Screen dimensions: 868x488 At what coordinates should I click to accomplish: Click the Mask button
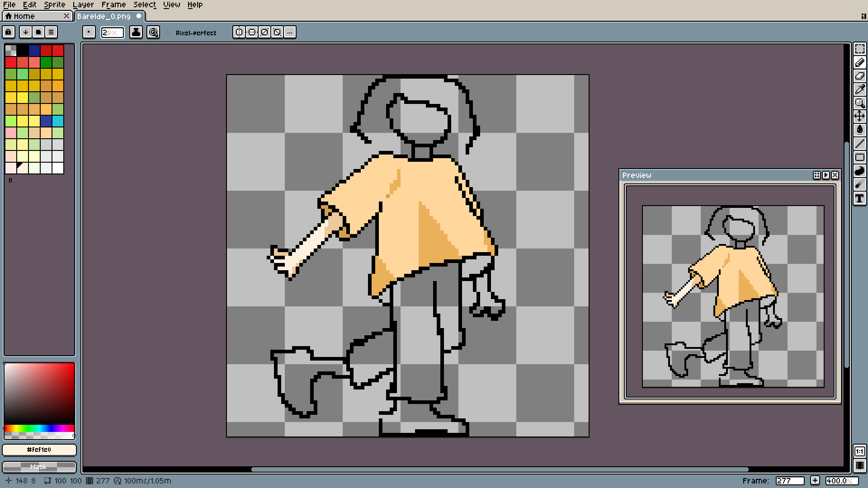point(39,467)
